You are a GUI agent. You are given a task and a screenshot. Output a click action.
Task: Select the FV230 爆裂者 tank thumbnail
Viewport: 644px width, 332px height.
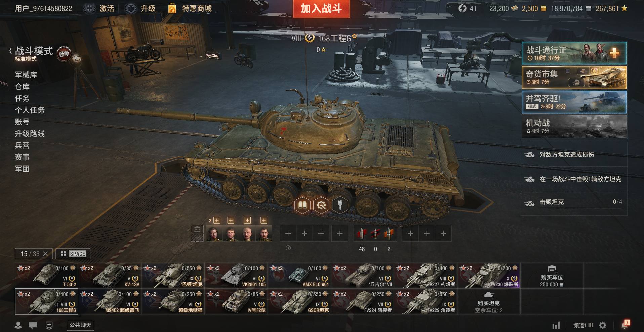489,276
